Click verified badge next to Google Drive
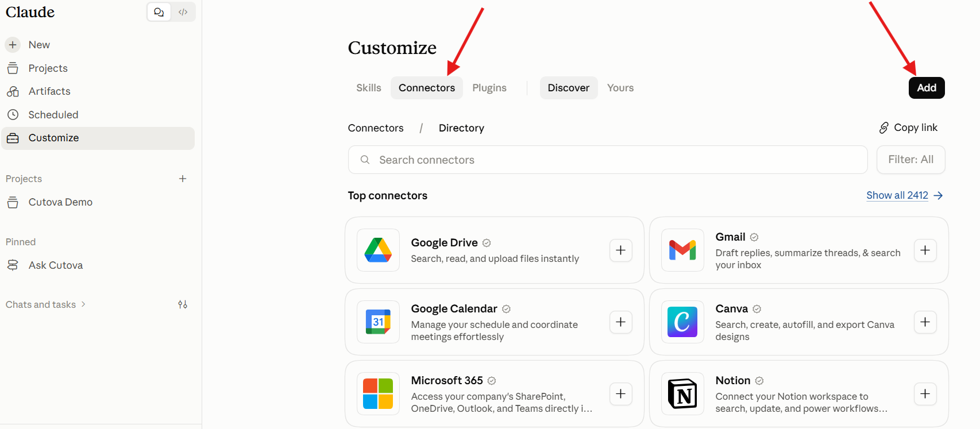Screen dimensions: 980x429 tap(487, 243)
